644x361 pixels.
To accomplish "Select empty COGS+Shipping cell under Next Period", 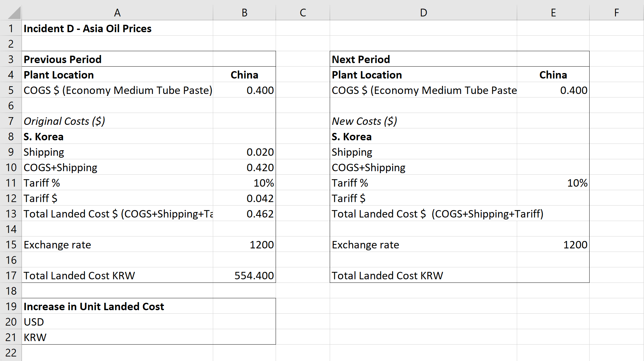I will pos(553,168).
